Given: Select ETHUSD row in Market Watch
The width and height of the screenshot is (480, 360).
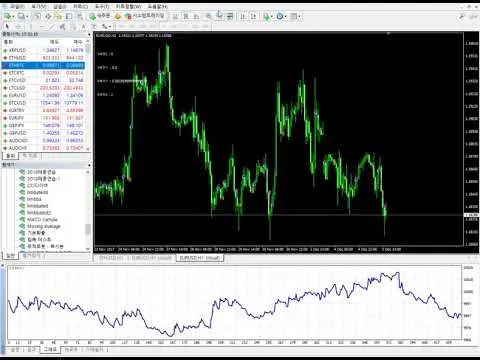Looking at the screenshot, I should 43,58.
